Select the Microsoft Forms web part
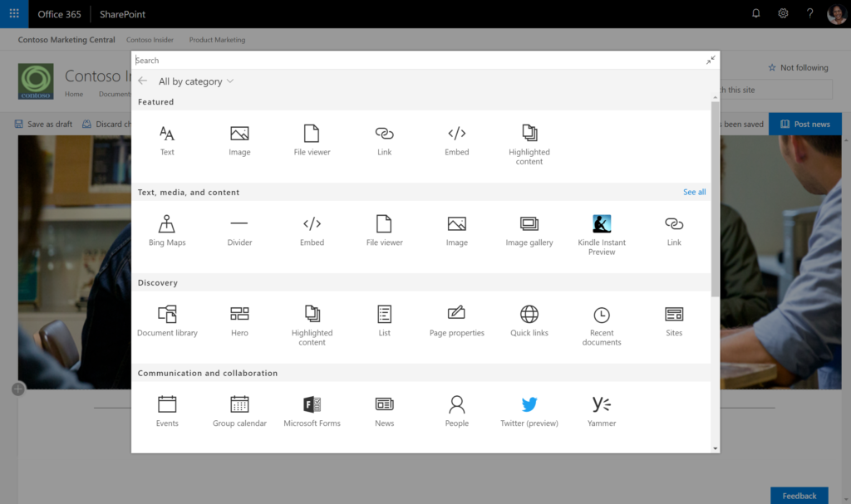The width and height of the screenshot is (851, 504). click(x=312, y=412)
